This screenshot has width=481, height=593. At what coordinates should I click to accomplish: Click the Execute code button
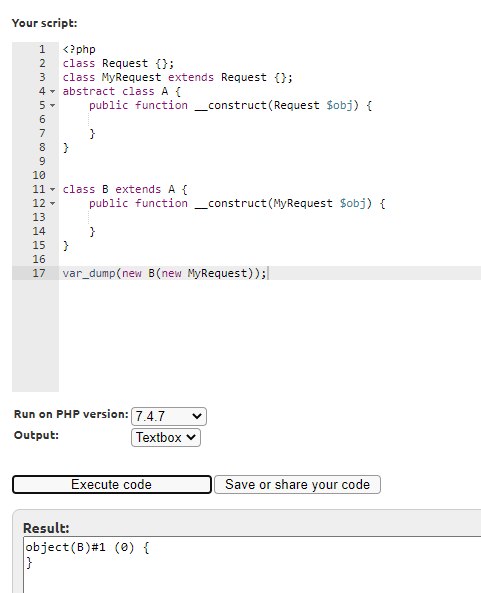(x=112, y=484)
